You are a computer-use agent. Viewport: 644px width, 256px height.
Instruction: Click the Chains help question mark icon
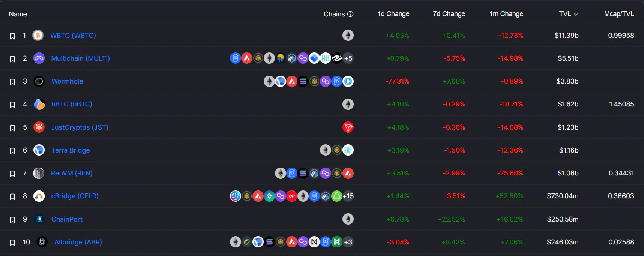pos(350,14)
